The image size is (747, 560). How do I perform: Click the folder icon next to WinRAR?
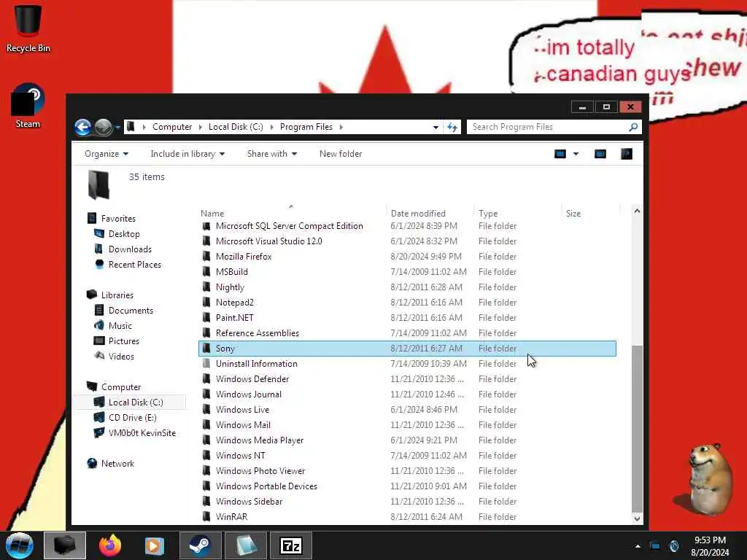(206, 517)
